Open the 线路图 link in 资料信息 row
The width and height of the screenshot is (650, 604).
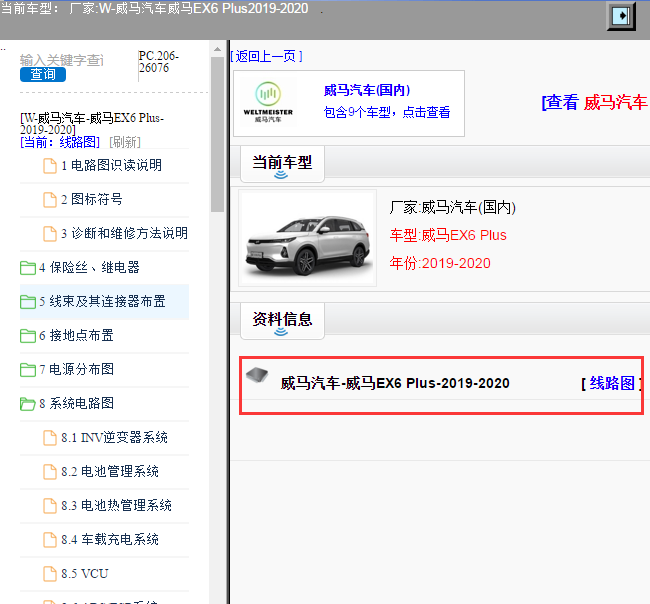click(x=612, y=383)
